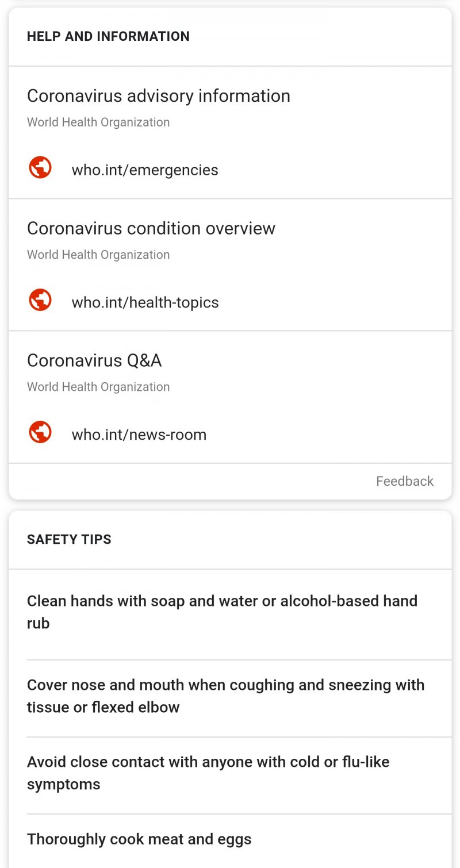This screenshot has height=868, width=460.
Task: Click the Feedback link
Action: coord(404,481)
